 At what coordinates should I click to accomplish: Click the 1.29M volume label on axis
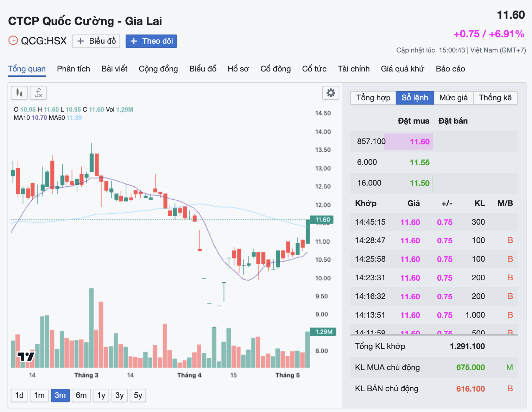323,332
